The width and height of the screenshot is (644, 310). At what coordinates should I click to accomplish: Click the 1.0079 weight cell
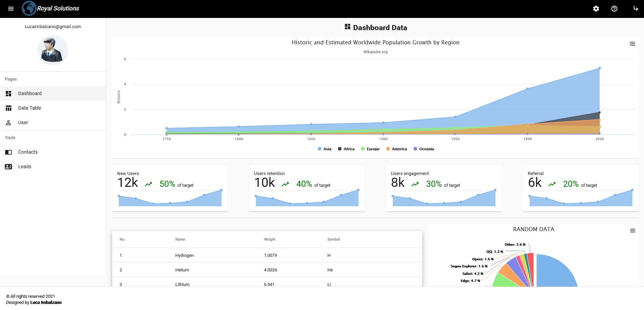pyautogui.click(x=270, y=256)
